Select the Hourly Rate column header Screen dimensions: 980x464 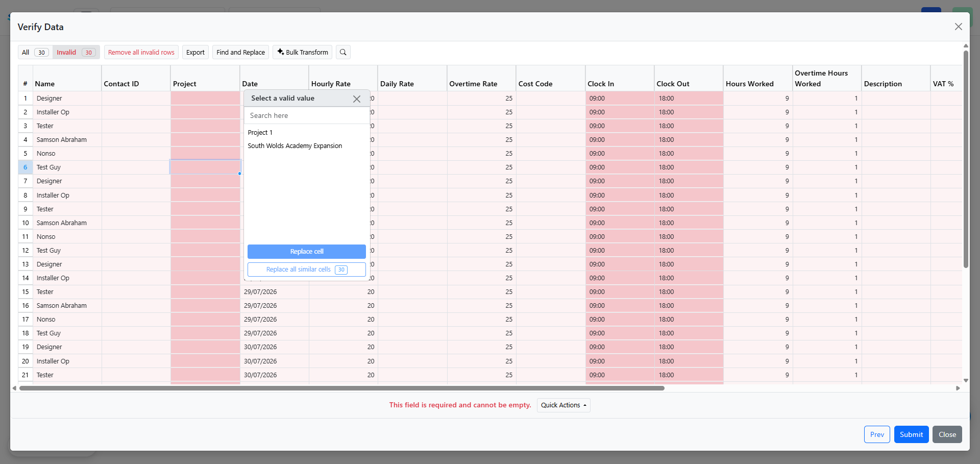pos(343,79)
